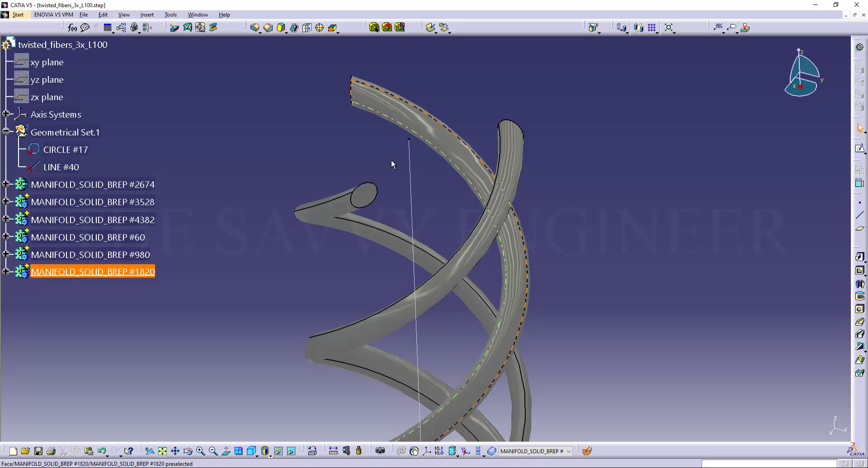The image size is (868, 468).
Task: Click the Capture camera icon
Action: tap(380, 451)
